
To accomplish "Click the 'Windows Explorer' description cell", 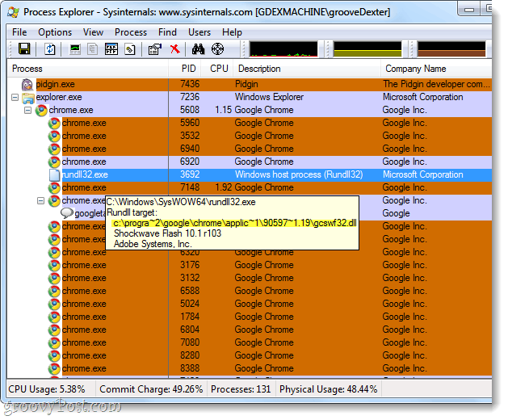I will 269,97.
